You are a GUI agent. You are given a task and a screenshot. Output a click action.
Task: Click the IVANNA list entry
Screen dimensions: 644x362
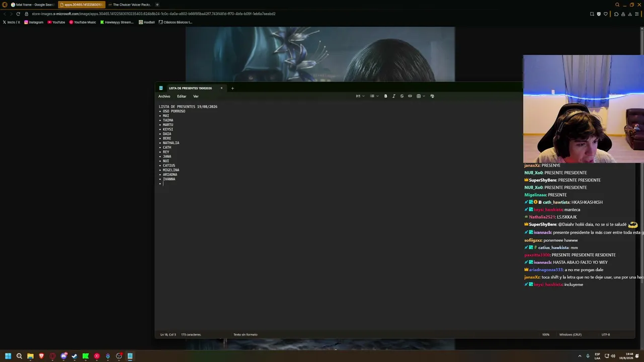tap(169, 179)
